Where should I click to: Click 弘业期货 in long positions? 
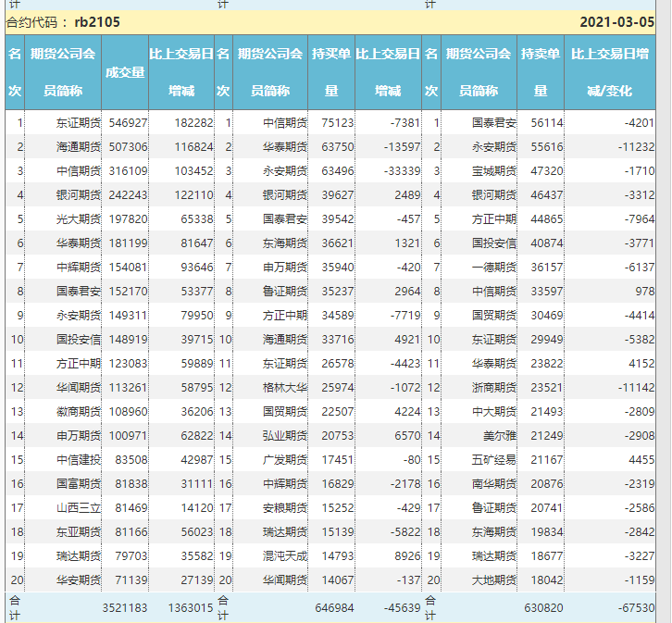coord(285,436)
